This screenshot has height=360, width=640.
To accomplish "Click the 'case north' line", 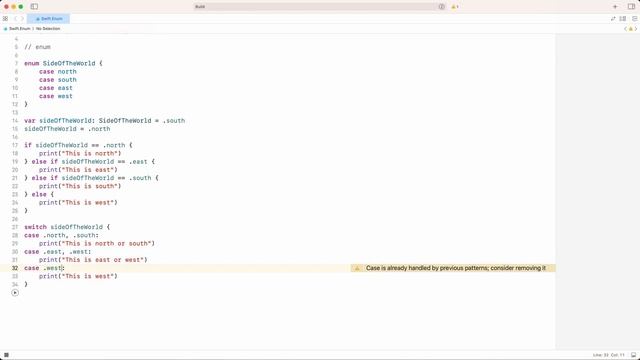I will coord(58,72).
